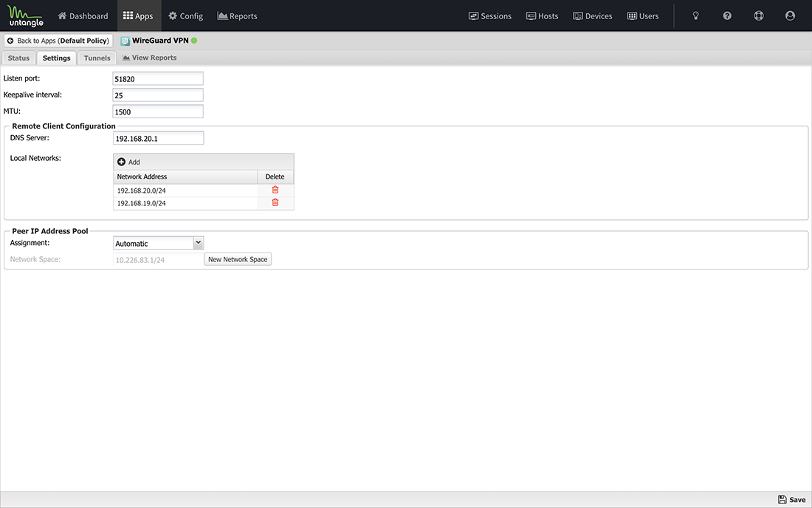The height and width of the screenshot is (508, 812).
Task: Focus the DNS Server field
Action: (159, 138)
